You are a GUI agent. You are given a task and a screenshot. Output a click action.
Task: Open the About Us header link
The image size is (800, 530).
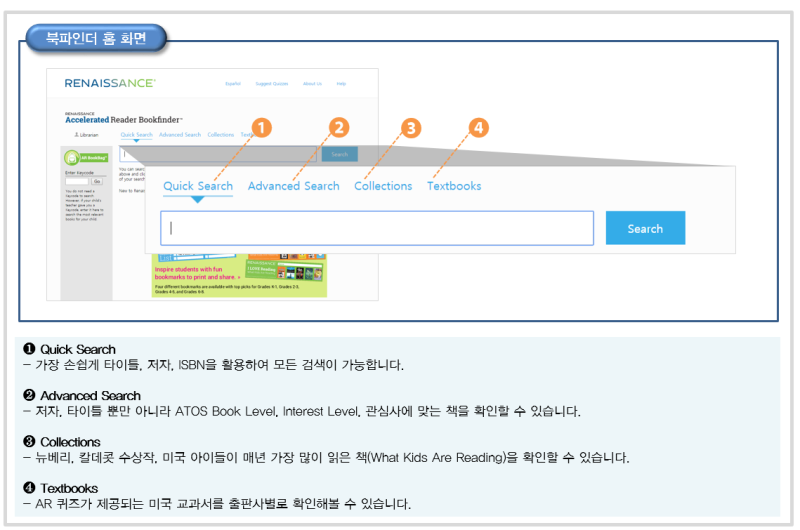[312, 84]
